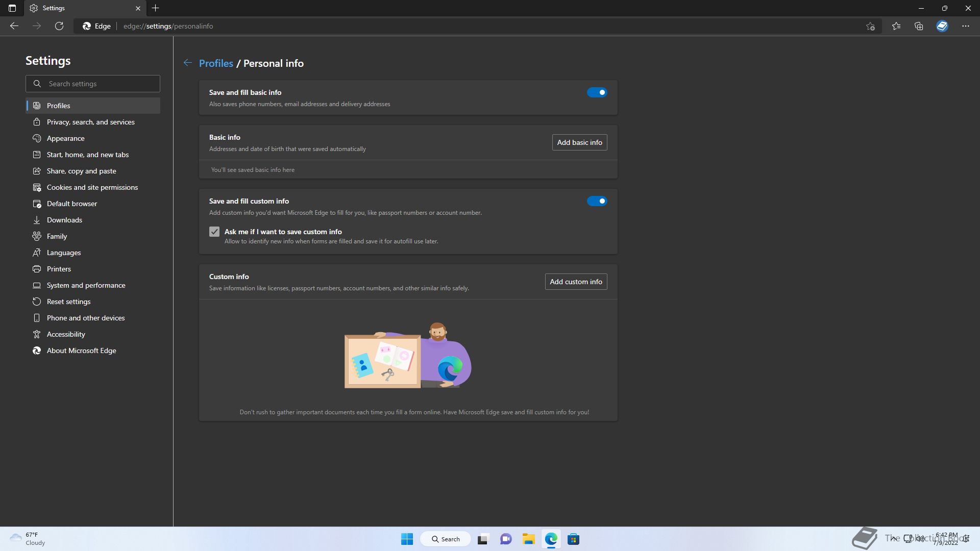Click the Search settings input field
The image size is (980, 551).
coord(93,84)
